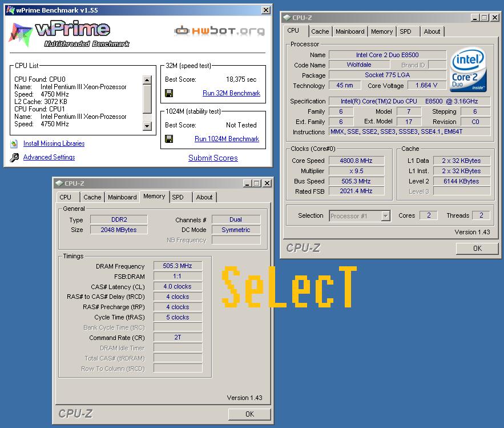
Task: Run the 32M Benchmark
Action: (231, 93)
